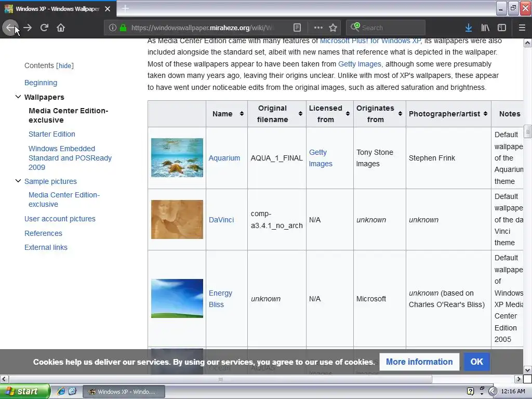Click More information on cookie banner

[x=419, y=362]
